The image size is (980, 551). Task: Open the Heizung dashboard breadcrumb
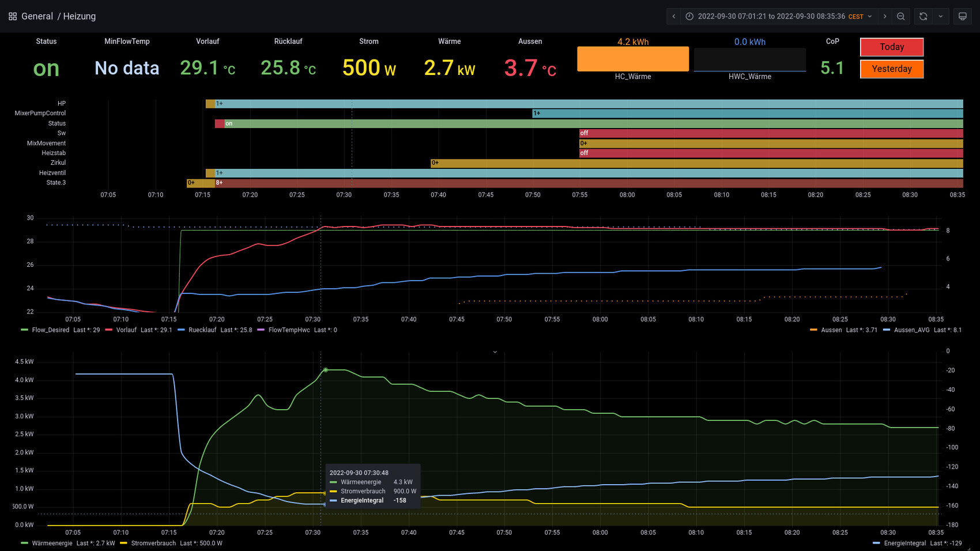[79, 16]
